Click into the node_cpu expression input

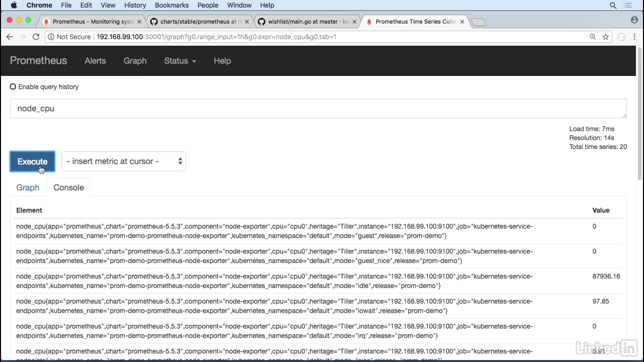point(318,109)
